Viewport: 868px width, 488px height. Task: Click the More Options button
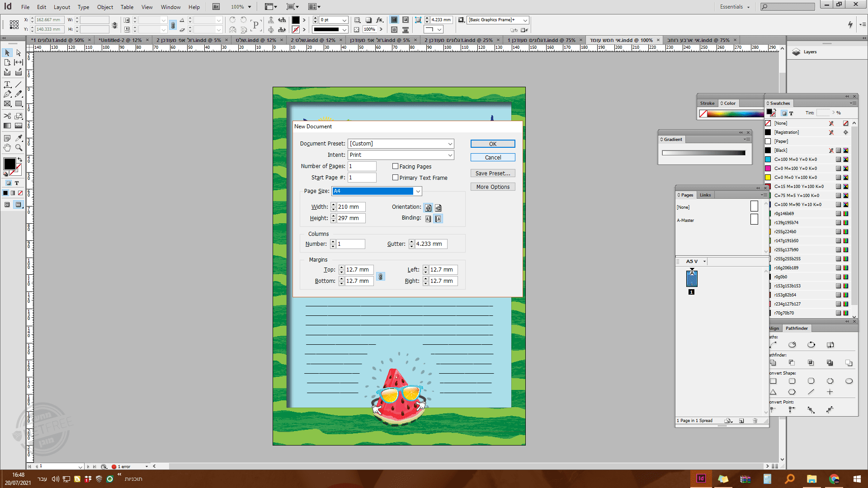click(493, 187)
